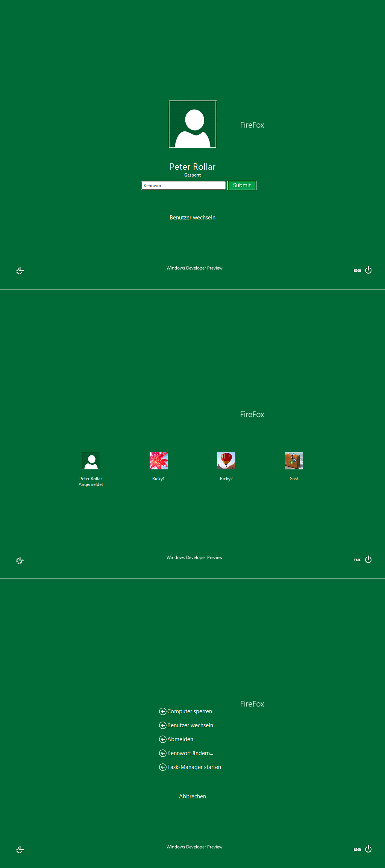Click arrow icon beside Benutzer wechseln in options list
This screenshot has width=385, height=868.
click(163, 725)
